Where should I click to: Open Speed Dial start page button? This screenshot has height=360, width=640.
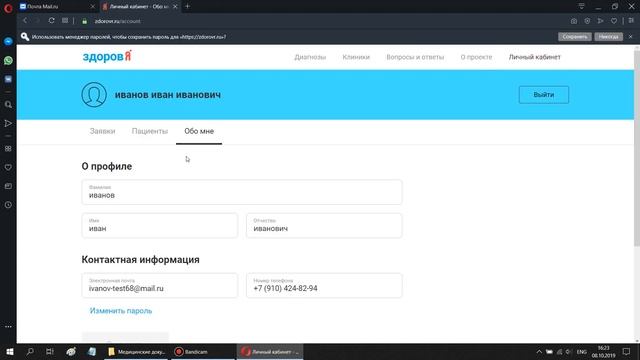click(65, 21)
